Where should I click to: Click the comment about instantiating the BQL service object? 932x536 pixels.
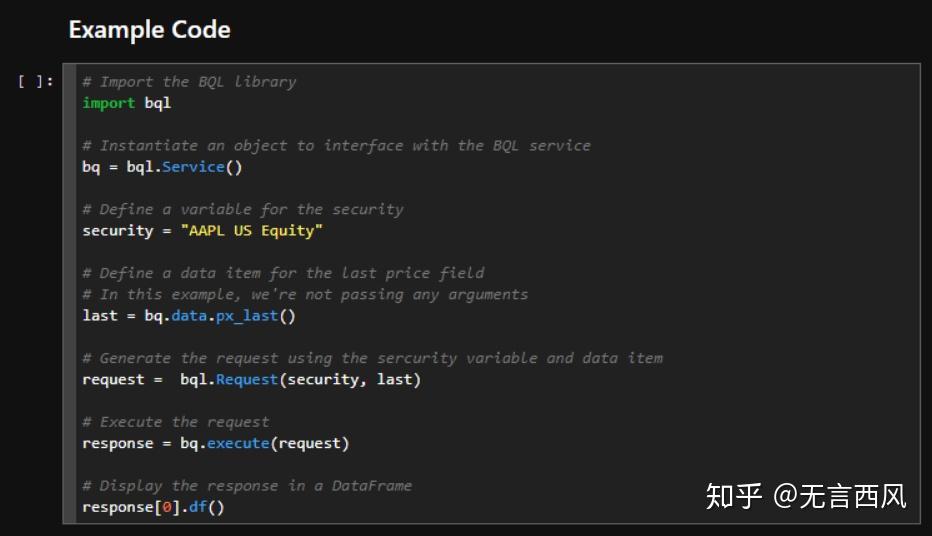click(336, 146)
